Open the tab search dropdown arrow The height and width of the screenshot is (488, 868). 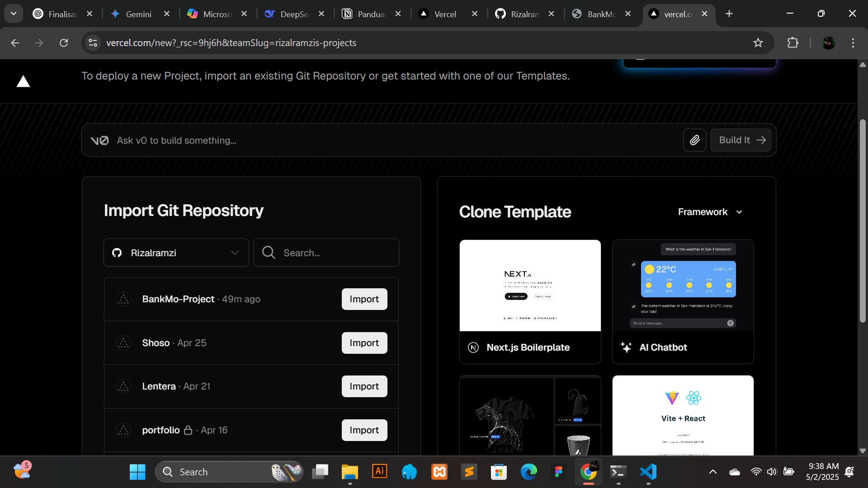click(14, 14)
